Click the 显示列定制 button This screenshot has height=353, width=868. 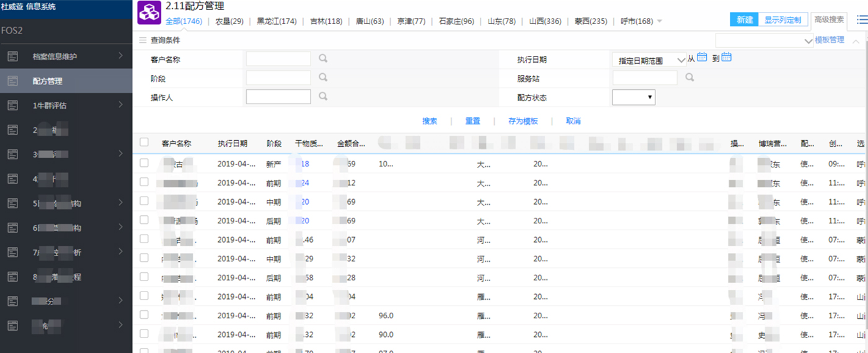point(783,19)
